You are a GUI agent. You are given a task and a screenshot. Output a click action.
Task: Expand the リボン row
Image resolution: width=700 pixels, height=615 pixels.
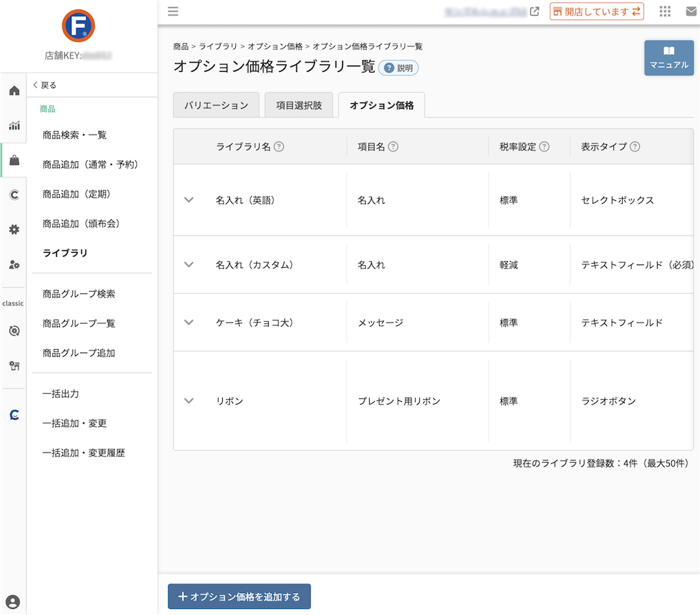(189, 401)
